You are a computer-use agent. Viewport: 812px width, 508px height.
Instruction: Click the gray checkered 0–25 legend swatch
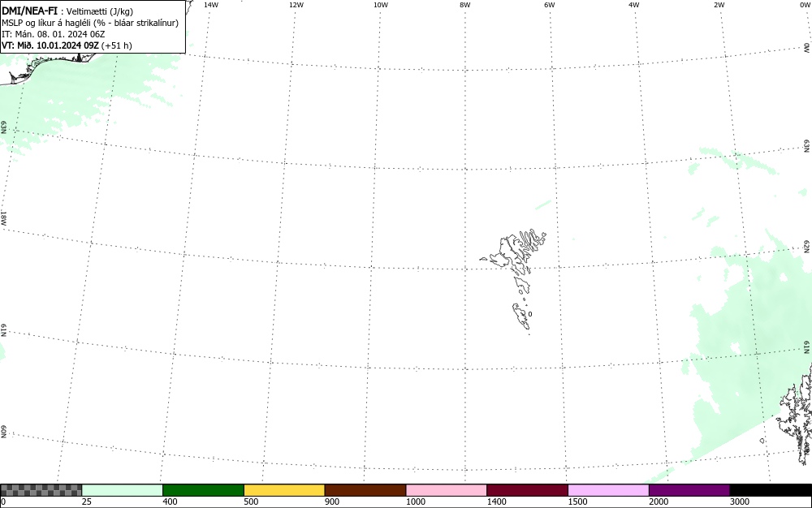[x=41, y=490]
